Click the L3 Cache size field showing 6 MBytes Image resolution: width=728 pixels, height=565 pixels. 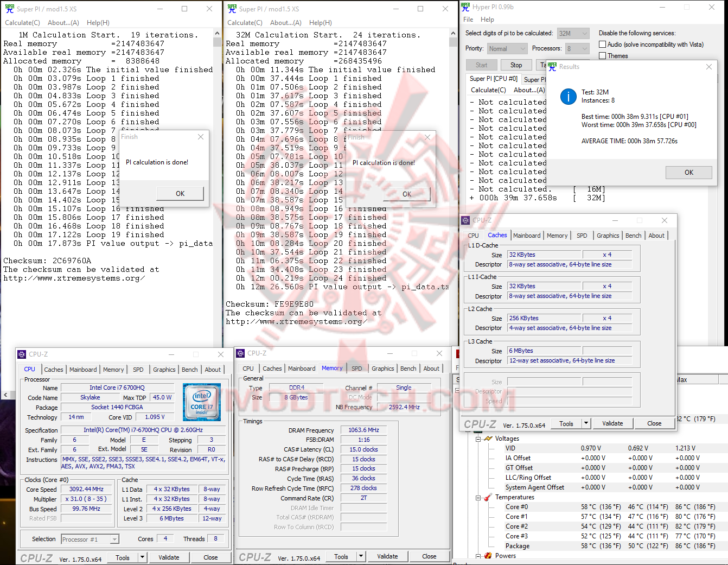point(544,351)
